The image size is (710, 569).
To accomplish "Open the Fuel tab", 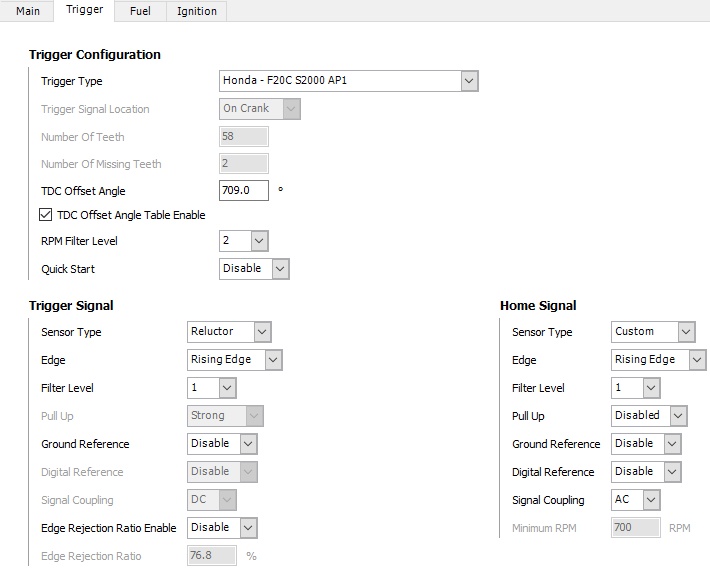I will click(140, 11).
